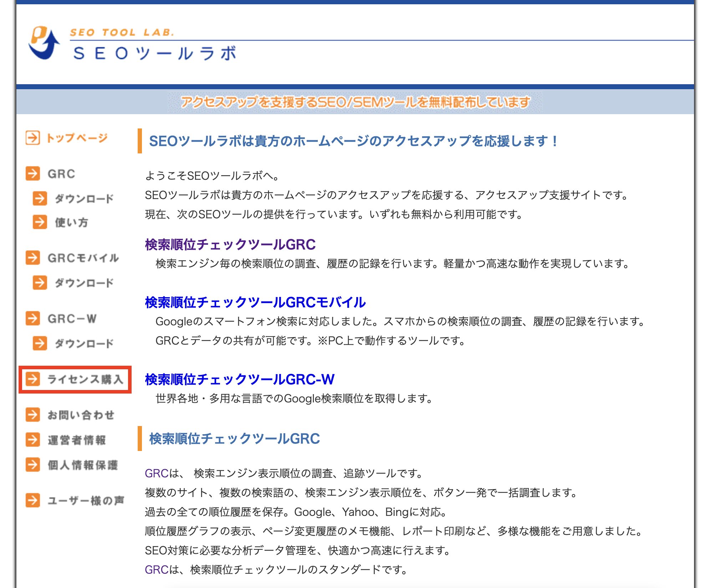Open 検索順位チェックツールGRC-W link

tap(240, 379)
